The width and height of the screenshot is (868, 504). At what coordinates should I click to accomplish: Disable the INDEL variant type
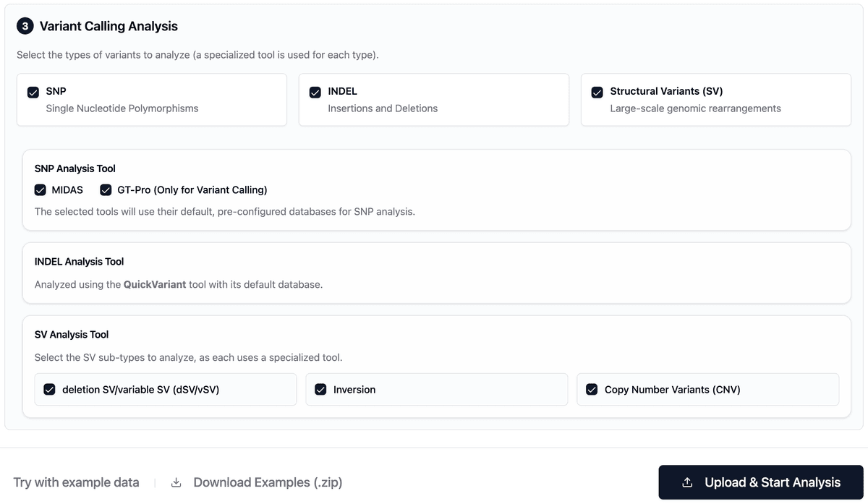point(315,91)
